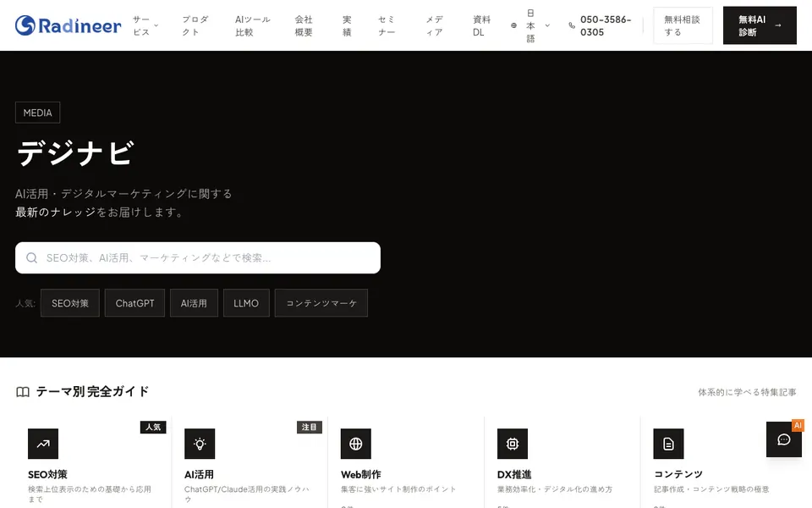Image resolution: width=812 pixels, height=508 pixels.
Task: Open the 会社概要 nav item
Action: point(304,25)
